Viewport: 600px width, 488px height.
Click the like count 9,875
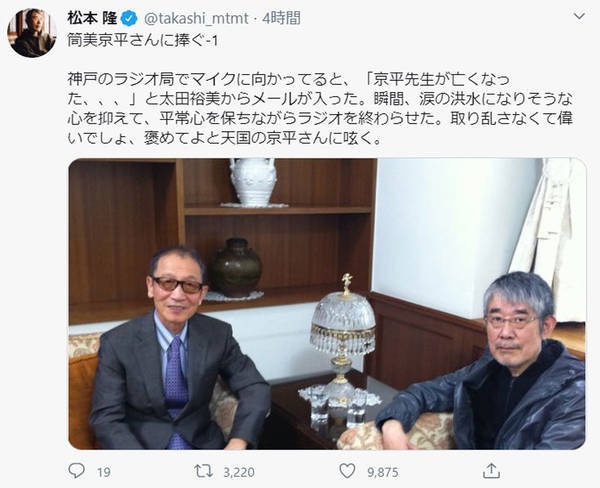383,472
